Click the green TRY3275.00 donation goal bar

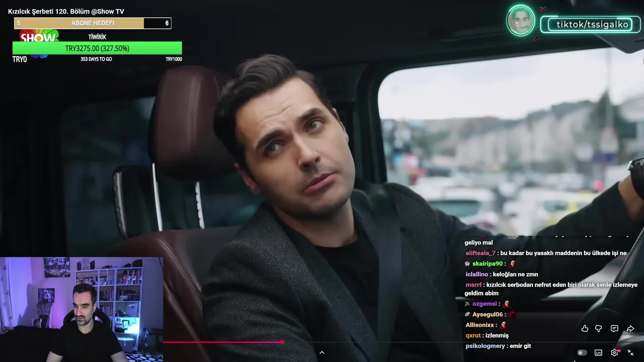tap(97, 48)
